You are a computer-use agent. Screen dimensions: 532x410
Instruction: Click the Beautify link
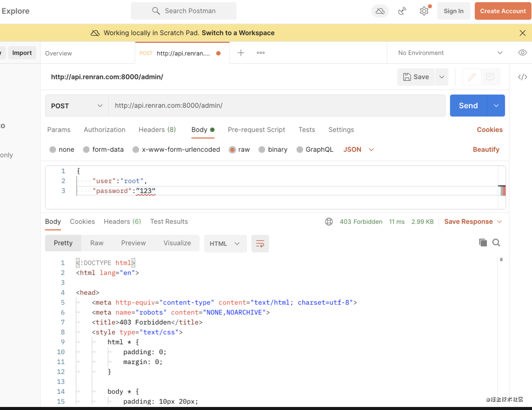point(486,150)
